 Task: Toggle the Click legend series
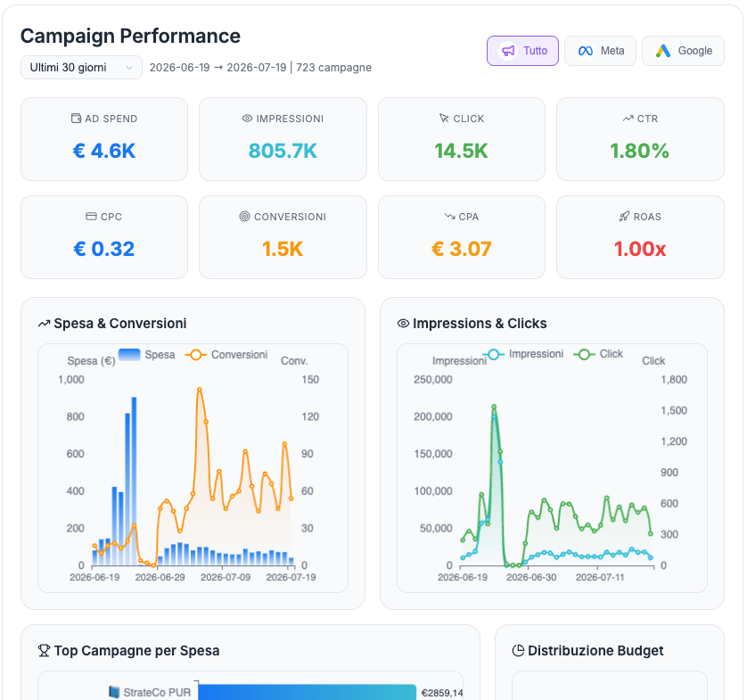click(598, 354)
